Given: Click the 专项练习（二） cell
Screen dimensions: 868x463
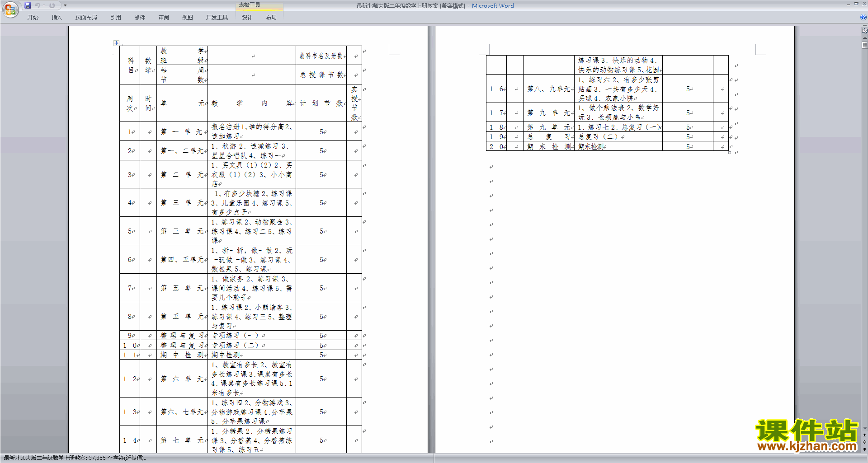Looking at the screenshot, I should pyautogui.click(x=252, y=345).
